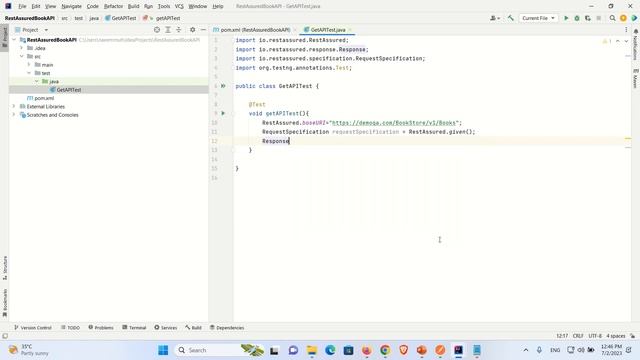Viewport: 640px width, 360px height.
Task: Open the Dependencies tool window
Action: 227,328
